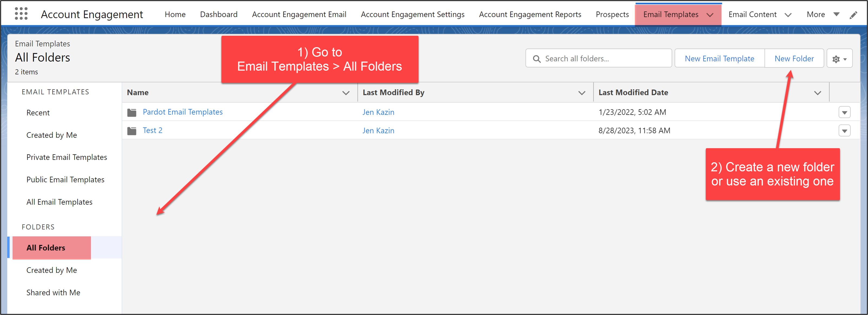Screen dimensions: 868x315
Task: Open row actions for Pardot Email Templates
Action: click(x=844, y=112)
